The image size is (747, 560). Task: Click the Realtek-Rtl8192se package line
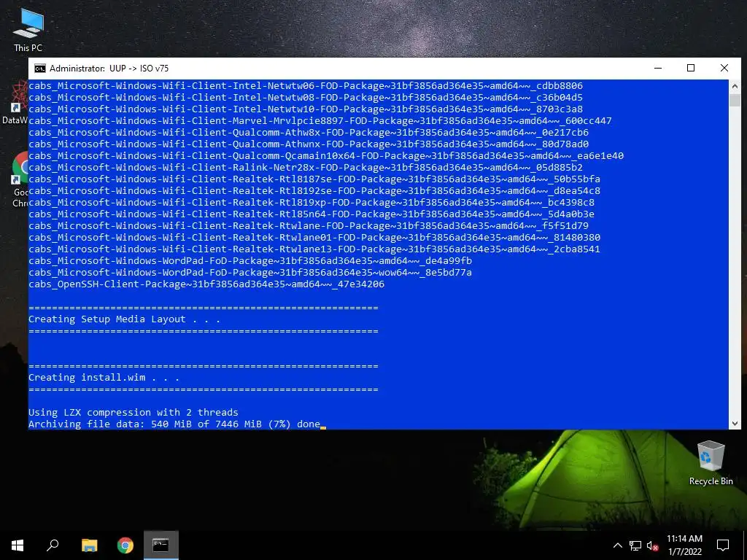coord(314,191)
